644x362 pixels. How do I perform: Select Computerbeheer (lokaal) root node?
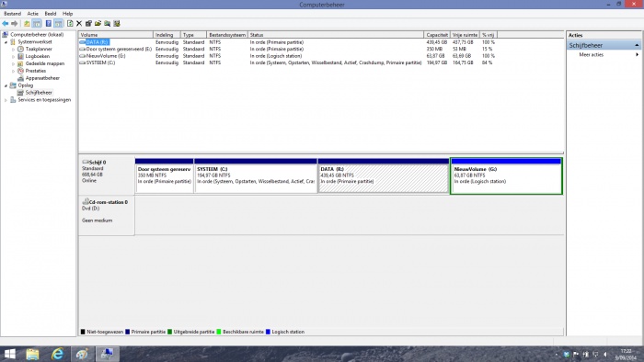37,34
